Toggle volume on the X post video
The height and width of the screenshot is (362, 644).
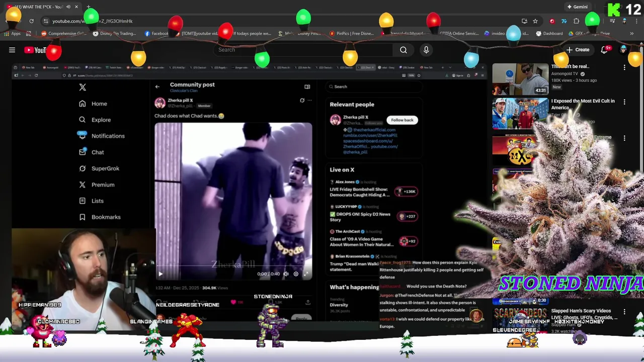click(x=286, y=274)
